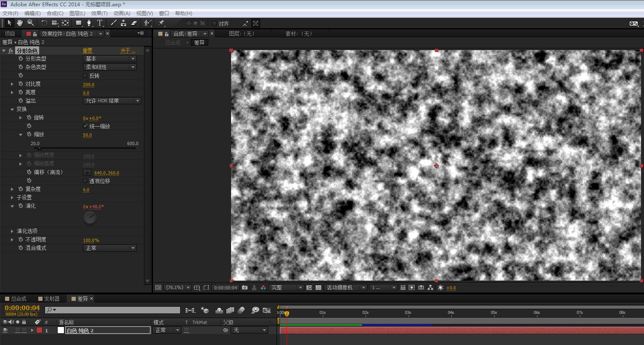Select the Horizontal Type tool
644x345 pixels.
pos(100,23)
